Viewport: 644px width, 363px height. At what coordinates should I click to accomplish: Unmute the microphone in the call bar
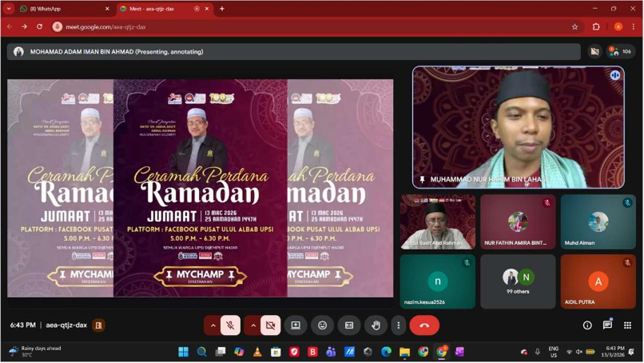pos(230,325)
